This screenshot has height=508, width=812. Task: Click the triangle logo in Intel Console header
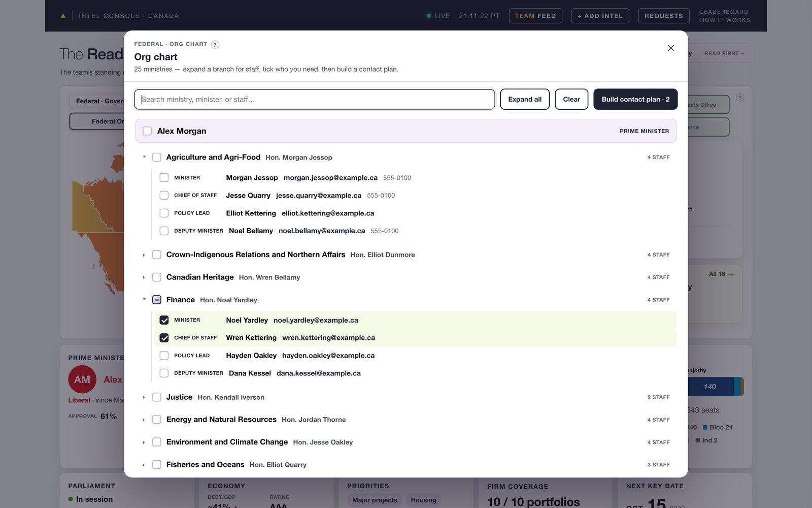(63, 16)
